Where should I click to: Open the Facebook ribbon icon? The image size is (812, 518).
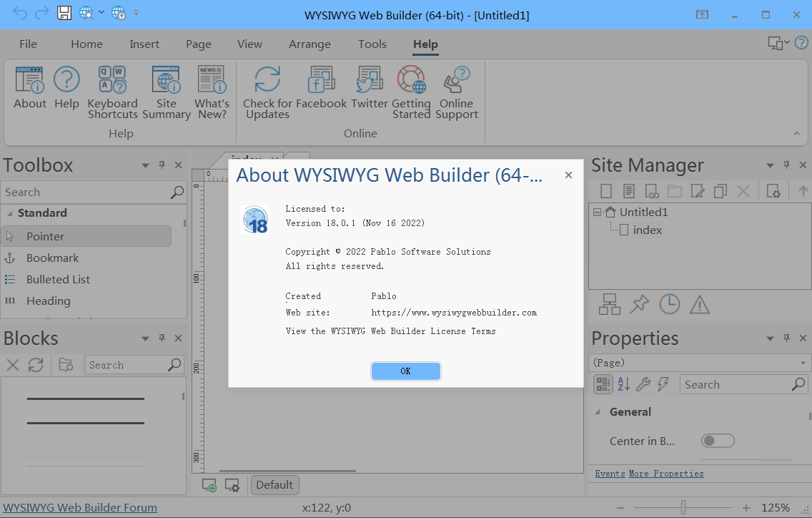click(x=321, y=87)
